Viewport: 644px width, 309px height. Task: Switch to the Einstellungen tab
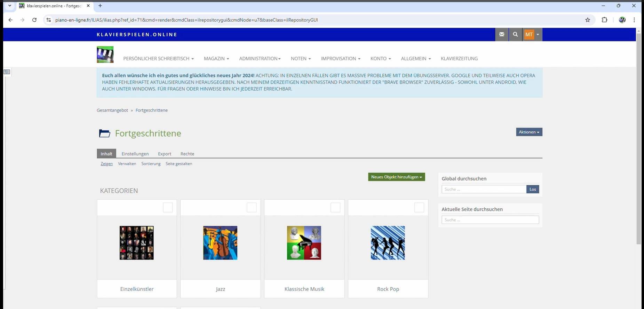click(x=135, y=154)
